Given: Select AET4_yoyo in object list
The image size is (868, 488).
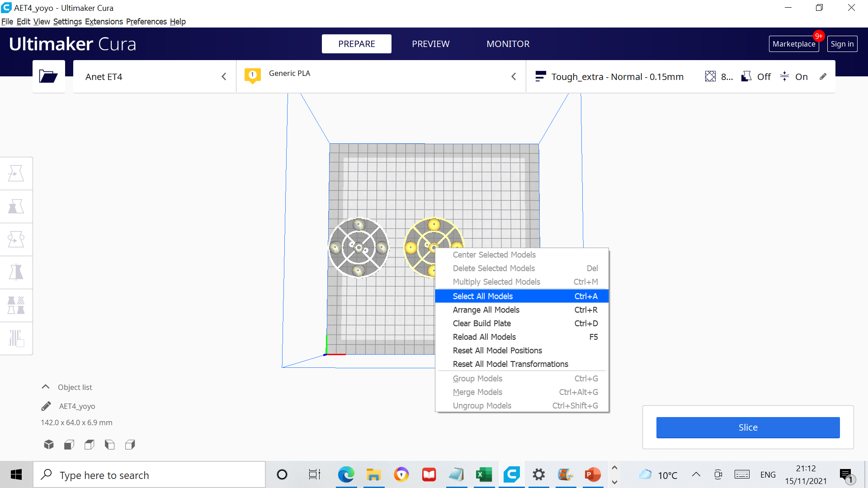Looking at the screenshot, I should [x=77, y=406].
